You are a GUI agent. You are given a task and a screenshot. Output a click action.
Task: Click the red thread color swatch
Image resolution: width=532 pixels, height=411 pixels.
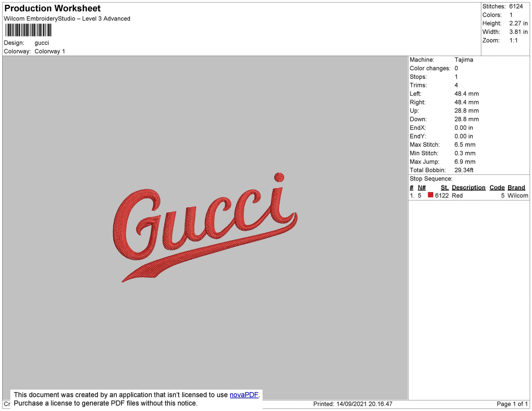pos(430,195)
